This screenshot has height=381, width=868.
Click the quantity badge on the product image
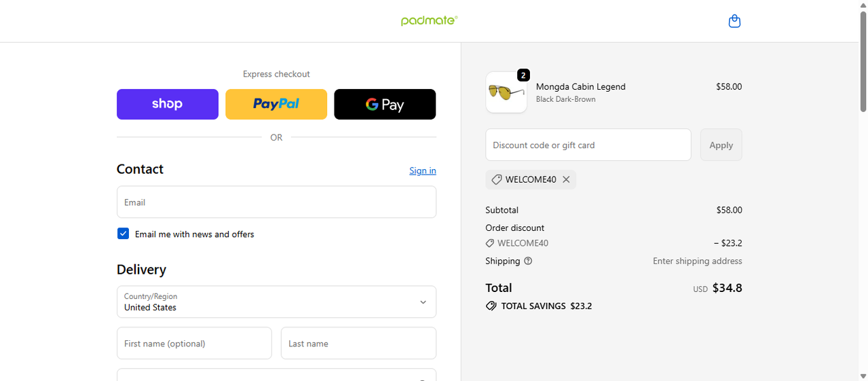click(x=523, y=75)
